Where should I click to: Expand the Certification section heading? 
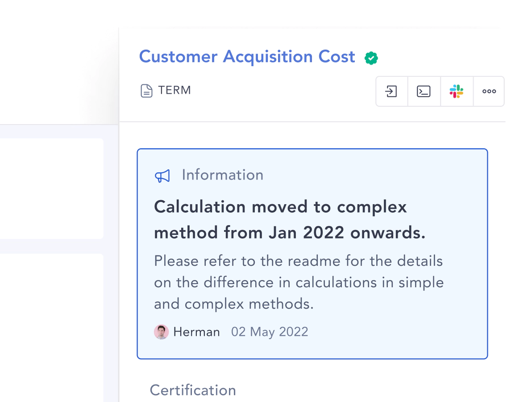pyautogui.click(x=193, y=390)
